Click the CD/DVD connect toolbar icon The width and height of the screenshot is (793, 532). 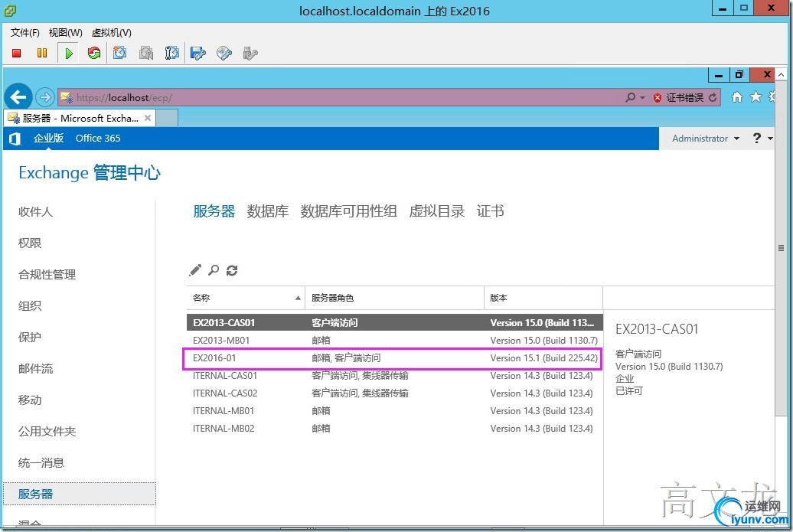point(224,53)
